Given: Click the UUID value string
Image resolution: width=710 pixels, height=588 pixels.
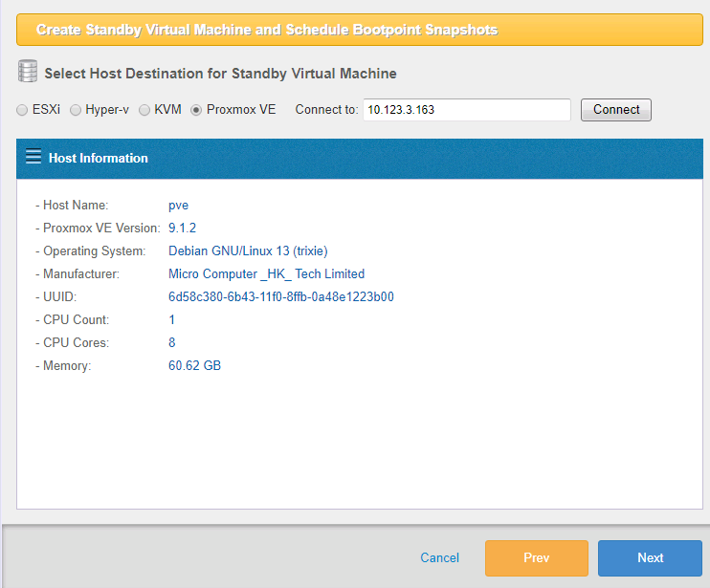Looking at the screenshot, I should coord(280,296).
